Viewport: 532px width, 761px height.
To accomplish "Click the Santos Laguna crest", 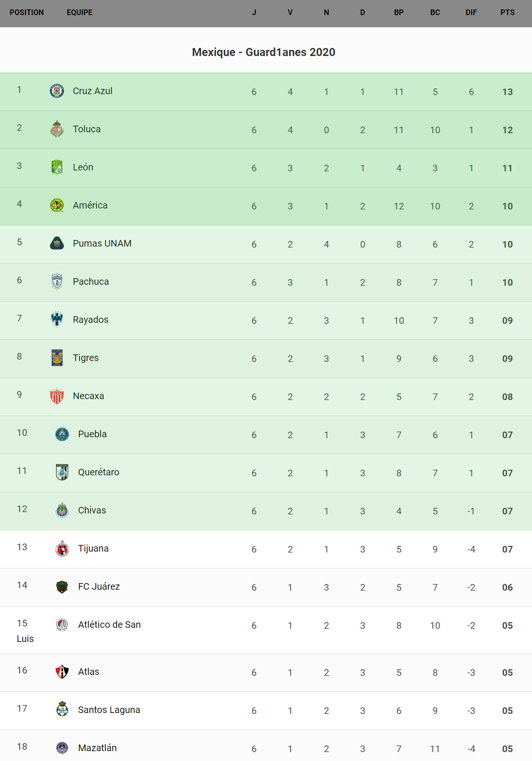I will 62,710.
